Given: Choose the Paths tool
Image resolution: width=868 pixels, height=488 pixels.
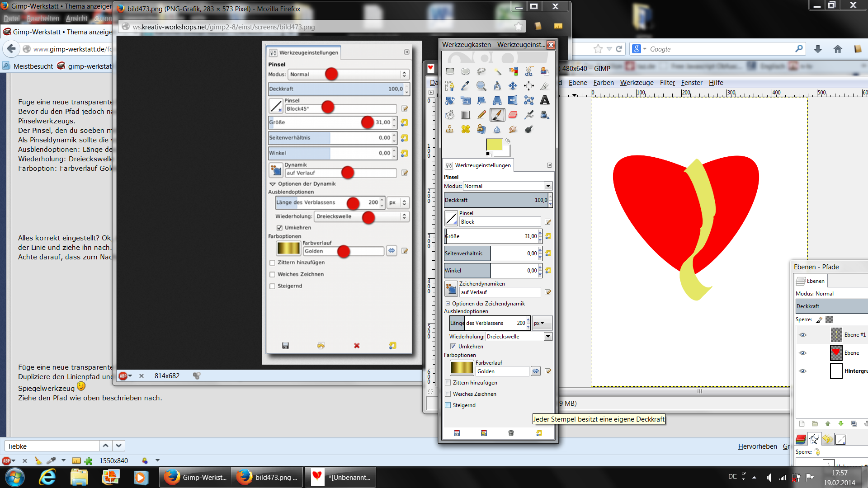Looking at the screenshot, I should pos(449,86).
